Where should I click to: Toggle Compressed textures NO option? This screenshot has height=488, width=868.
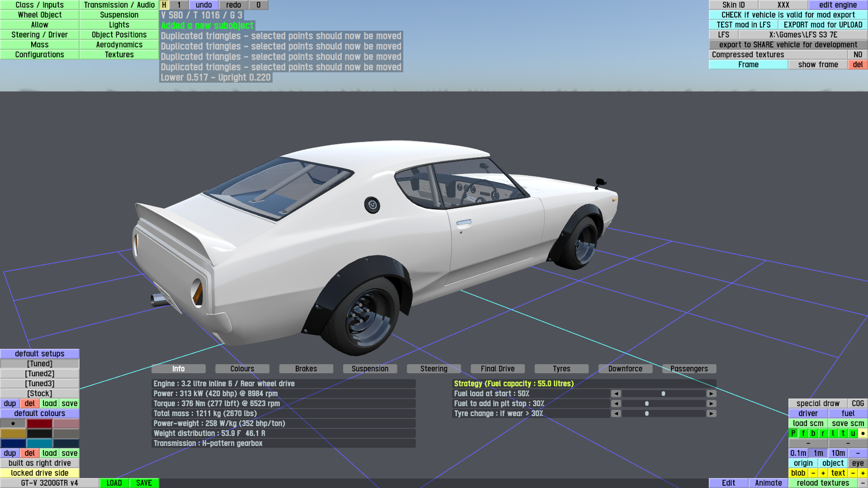click(858, 55)
